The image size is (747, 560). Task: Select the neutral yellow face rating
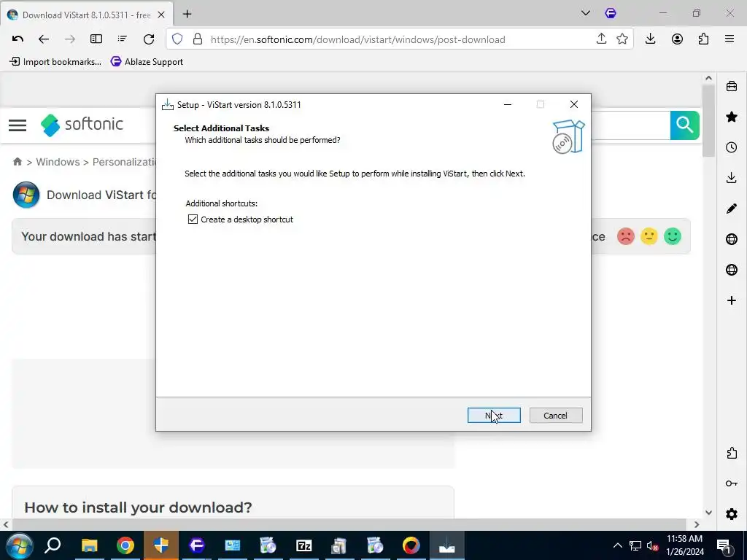[649, 236]
